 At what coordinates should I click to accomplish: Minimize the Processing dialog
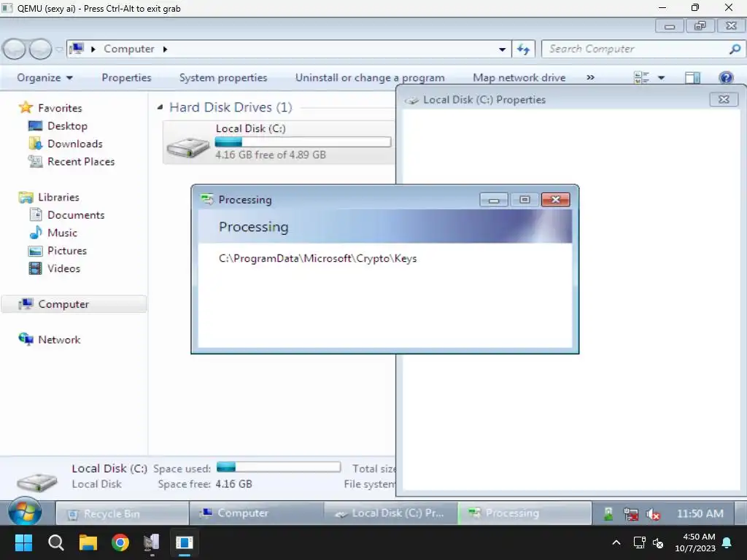point(494,200)
